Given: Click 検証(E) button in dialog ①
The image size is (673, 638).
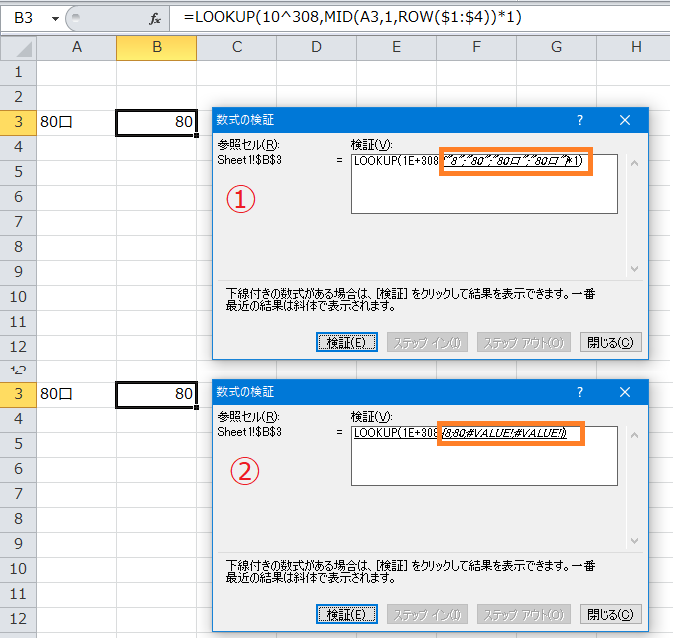Looking at the screenshot, I should [x=347, y=342].
